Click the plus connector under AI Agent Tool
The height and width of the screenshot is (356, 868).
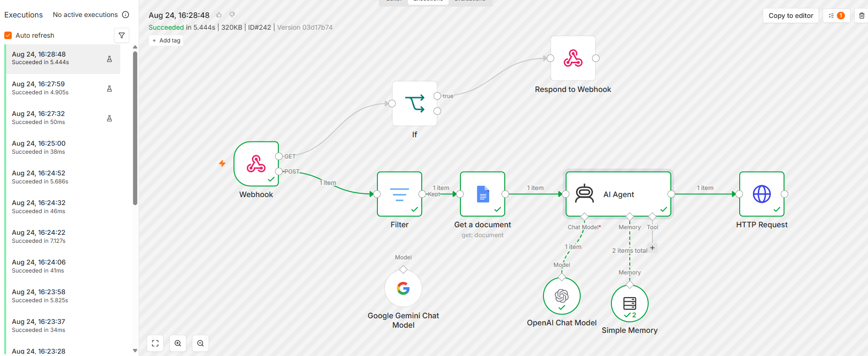652,248
